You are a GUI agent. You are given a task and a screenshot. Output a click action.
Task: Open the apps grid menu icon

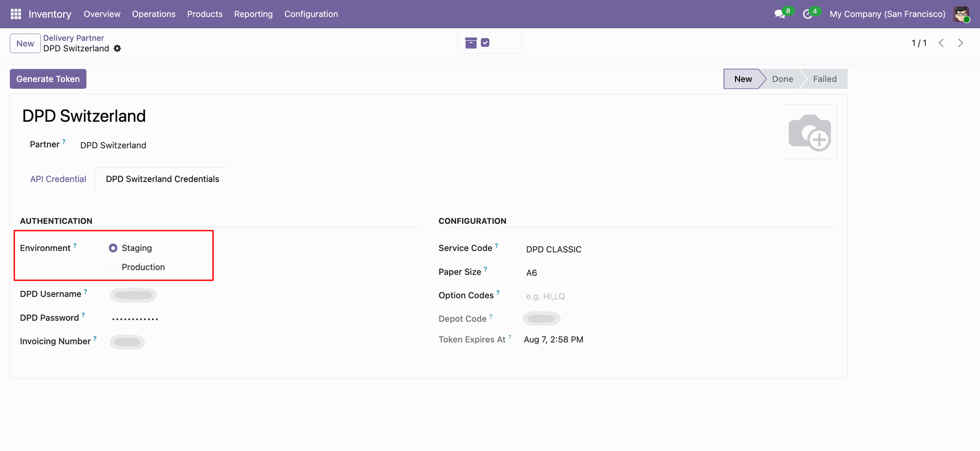pyautogui.click(x=16, y=14)
